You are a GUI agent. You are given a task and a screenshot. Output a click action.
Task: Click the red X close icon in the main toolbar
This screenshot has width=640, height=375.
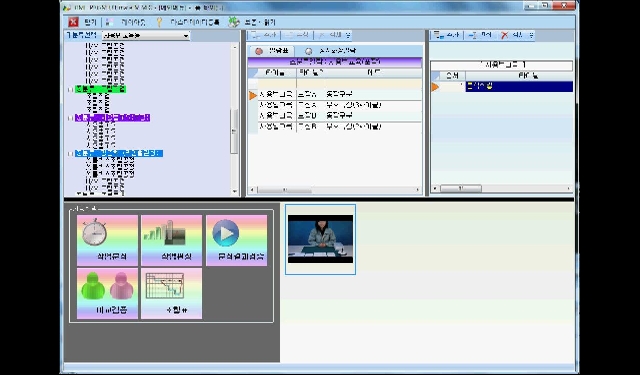pyautogui.click(x=73, y=22)
